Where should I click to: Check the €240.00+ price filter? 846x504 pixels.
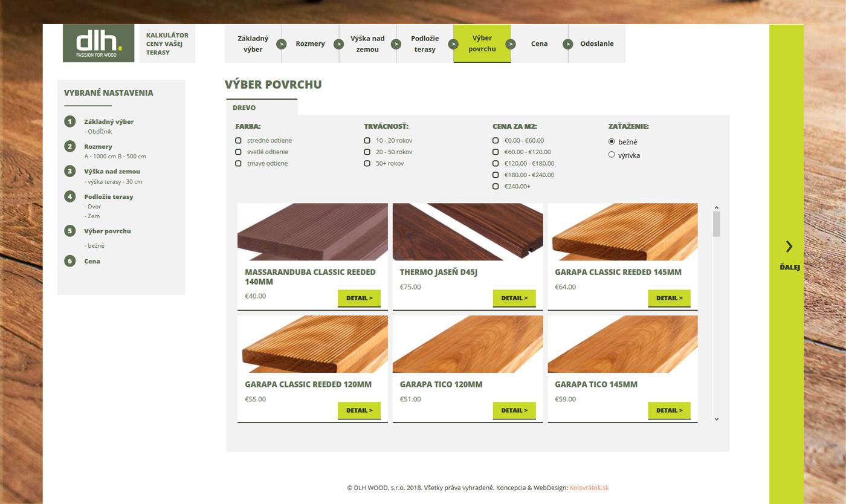click(x=496, y=186)
